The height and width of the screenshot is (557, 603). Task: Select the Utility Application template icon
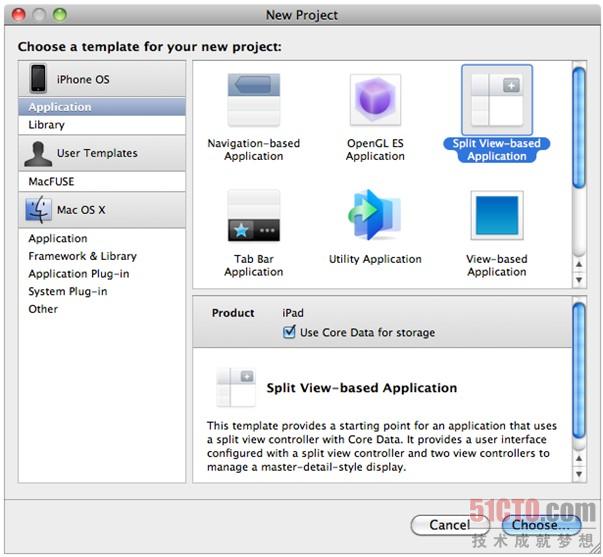point(375,215)
